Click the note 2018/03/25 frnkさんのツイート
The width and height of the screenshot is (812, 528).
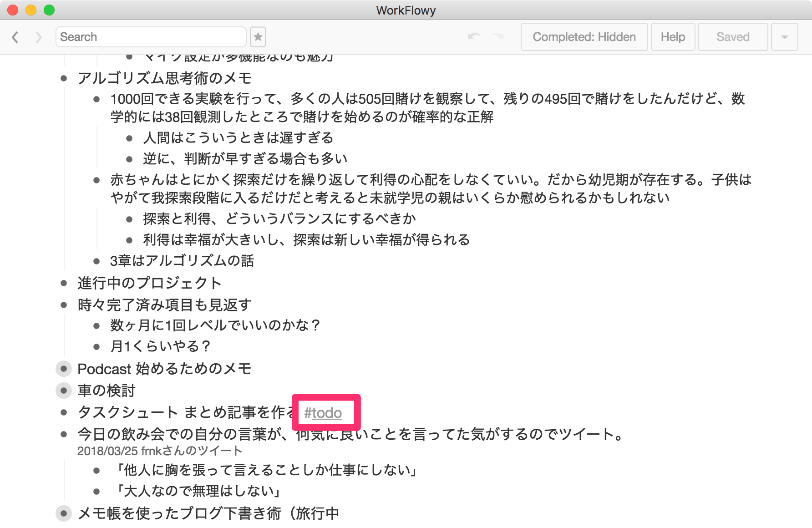coord(159,451)
